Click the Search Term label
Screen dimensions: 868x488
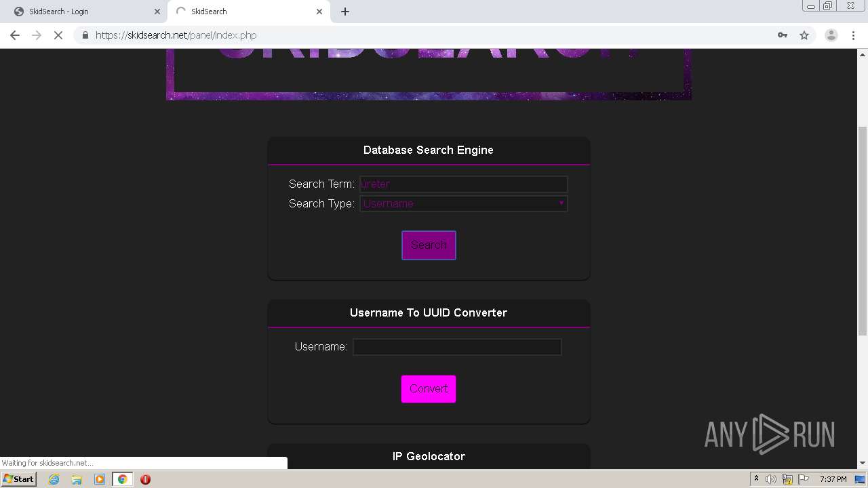click(x=321, y=184)
